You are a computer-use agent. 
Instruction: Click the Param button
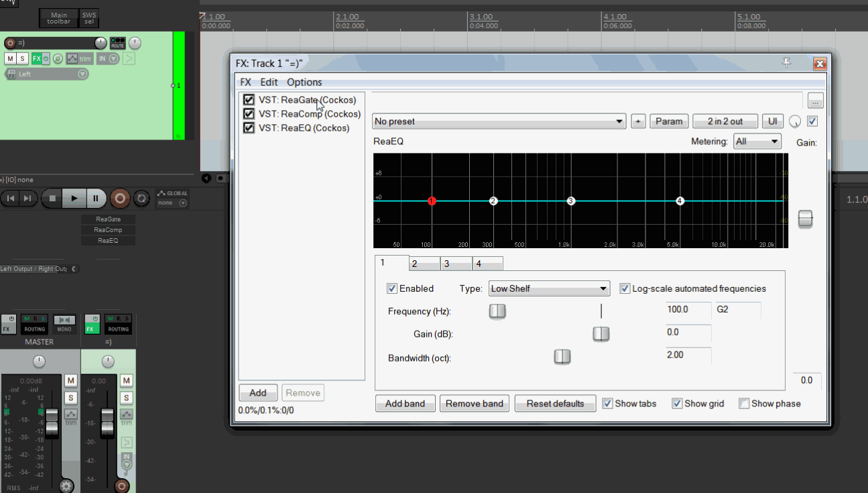tap(669, 121)
